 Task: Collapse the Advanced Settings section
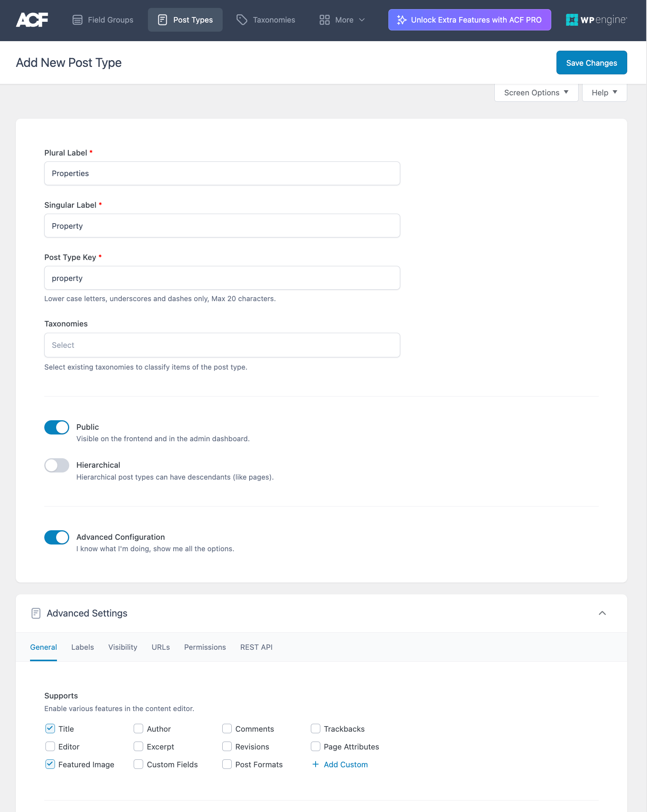[x=602, y=613]
